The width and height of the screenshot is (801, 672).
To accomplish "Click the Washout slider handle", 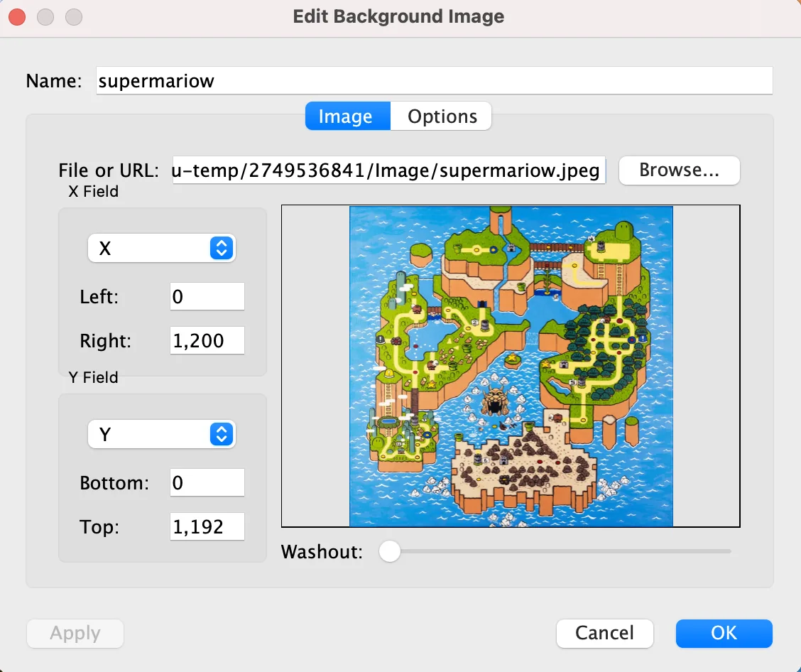I will tap(390, 551).
